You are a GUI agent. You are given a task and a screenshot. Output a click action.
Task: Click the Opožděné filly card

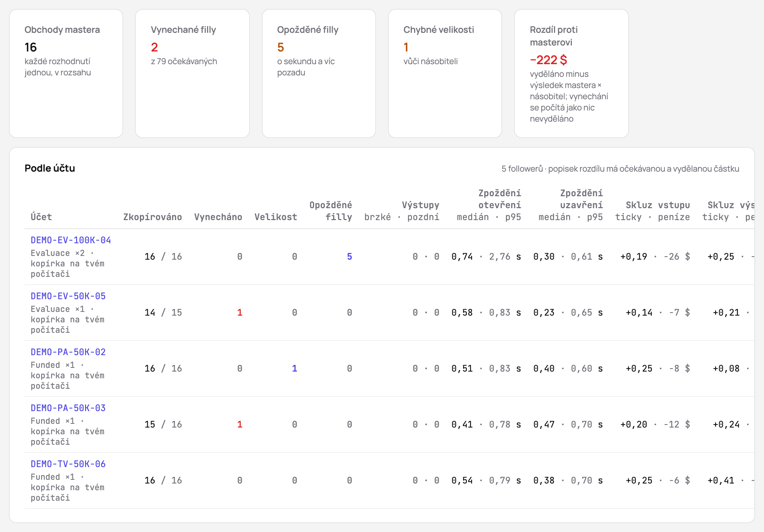(319, 73)
